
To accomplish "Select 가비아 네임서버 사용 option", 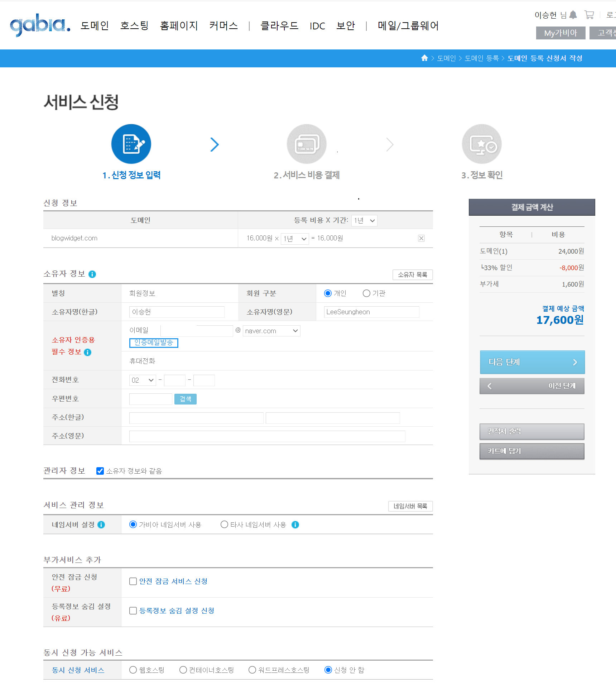I will pyautogui.click(x=133, y=525).
